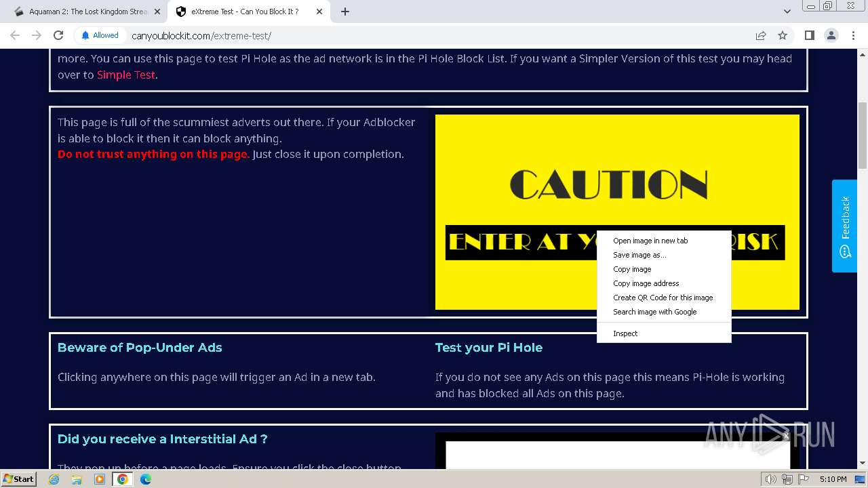868x488 pixels.
Task: Close the eXtreme Test tab
Action: point(319,12)
